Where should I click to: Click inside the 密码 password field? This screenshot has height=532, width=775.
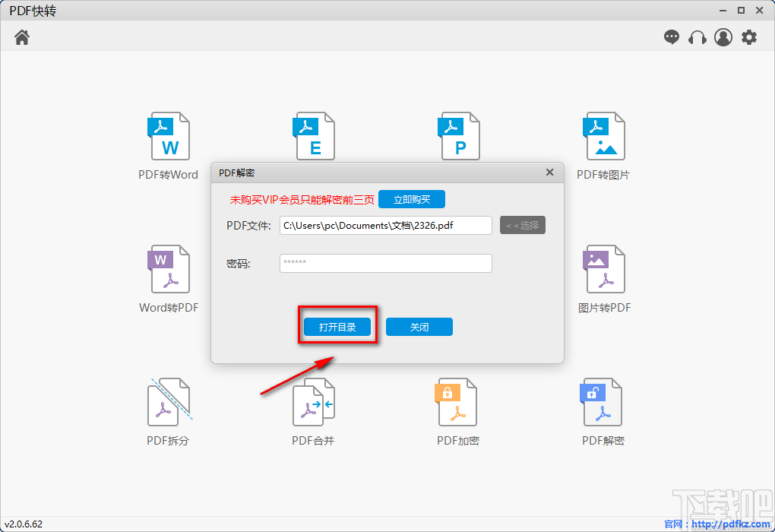point(385,263)
